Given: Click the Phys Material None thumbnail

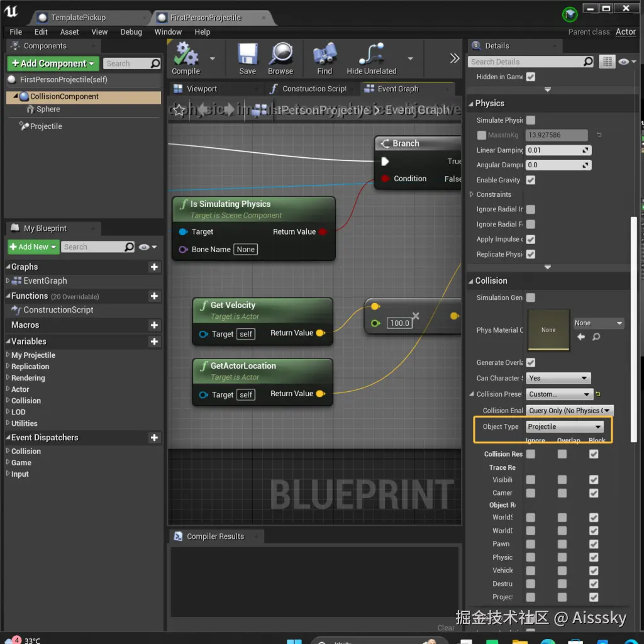Looking at the screenshot, I should pyautogui.click(x=548, y=330).
